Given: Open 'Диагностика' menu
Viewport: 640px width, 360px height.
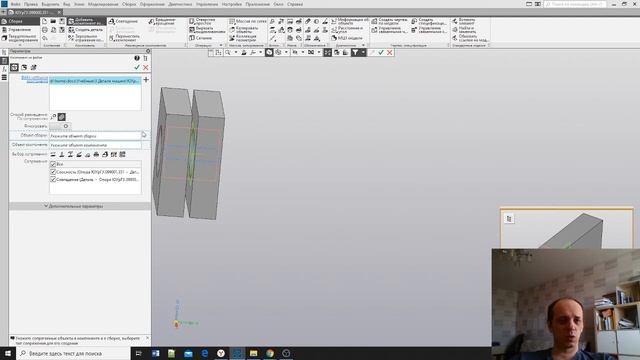Looking at the screenshot, I should click(x=180, y=4).
